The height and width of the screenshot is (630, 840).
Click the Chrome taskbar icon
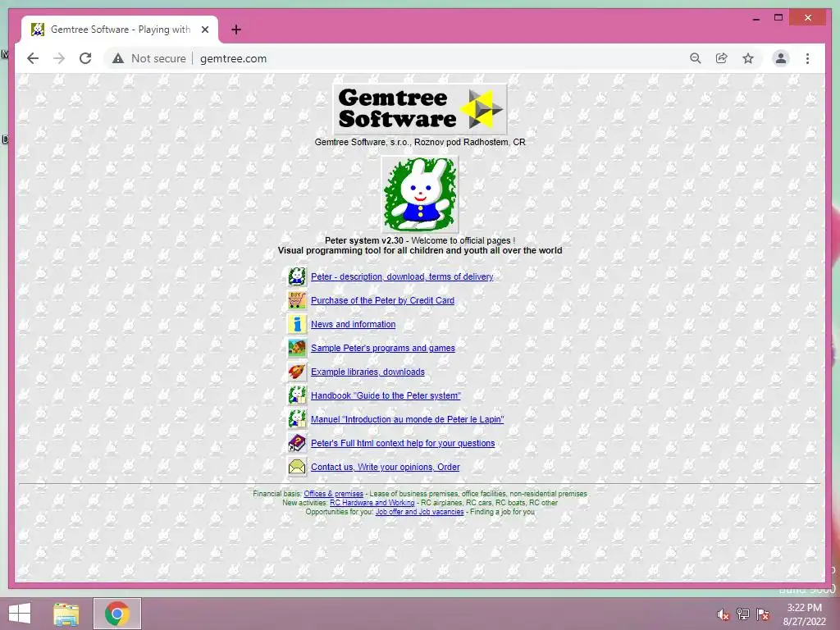(x=117, y=614)
